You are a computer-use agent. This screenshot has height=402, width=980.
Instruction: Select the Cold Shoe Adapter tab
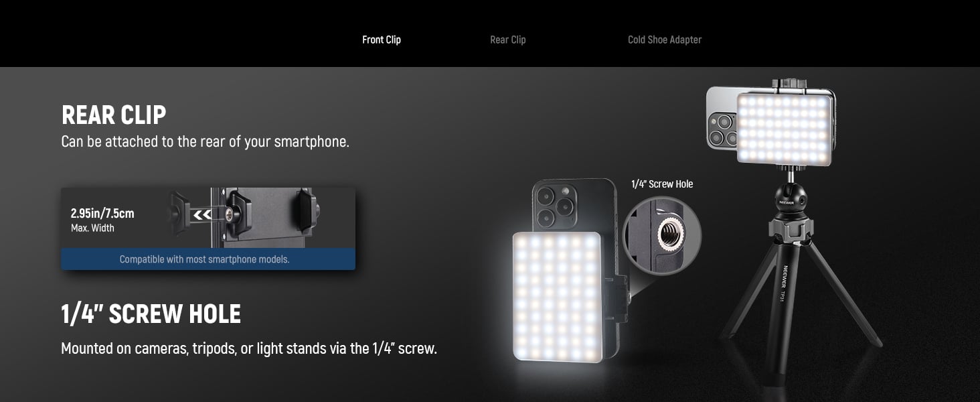click(665, 40)
